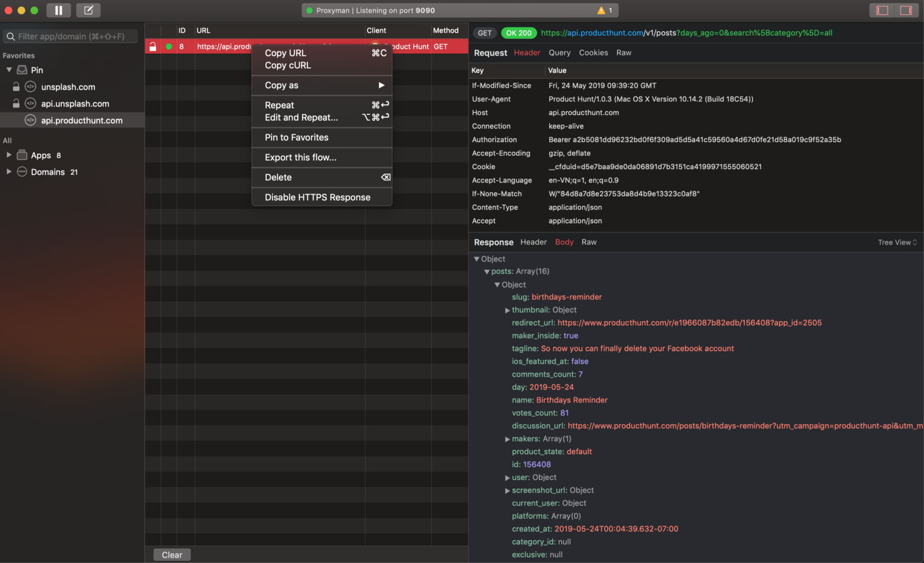Switch to the request Query tab
This screenshot has height=563, width=924.
coord(559,53)
